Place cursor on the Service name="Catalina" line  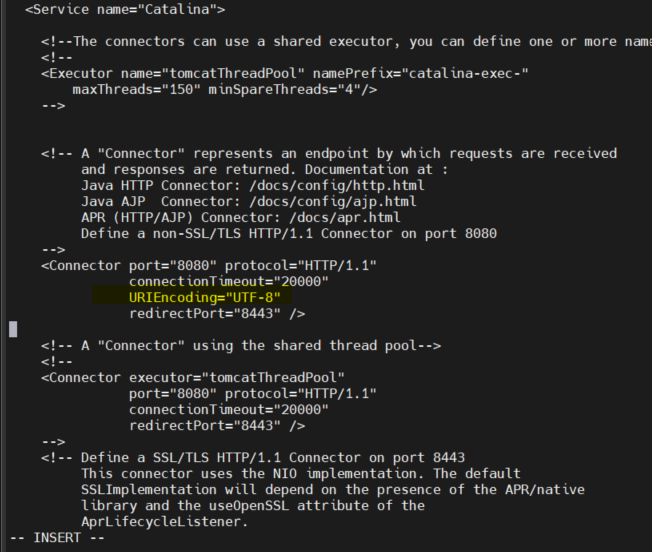(125, 10)
